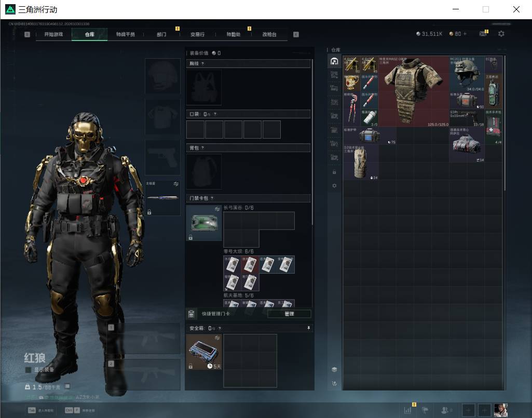The image size is (532, 418).
Task: Click the swap icon on the keycard case
Action: pos(217,209)
